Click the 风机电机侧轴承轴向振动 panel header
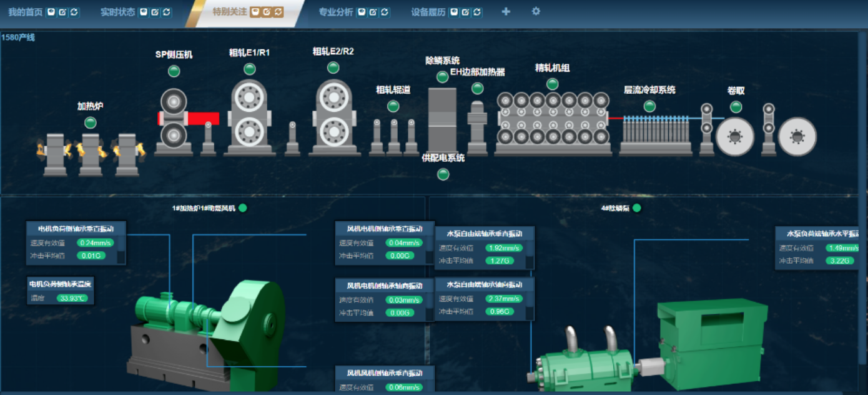This screenshot has height=395, width=868. click(x=384, y=286)
